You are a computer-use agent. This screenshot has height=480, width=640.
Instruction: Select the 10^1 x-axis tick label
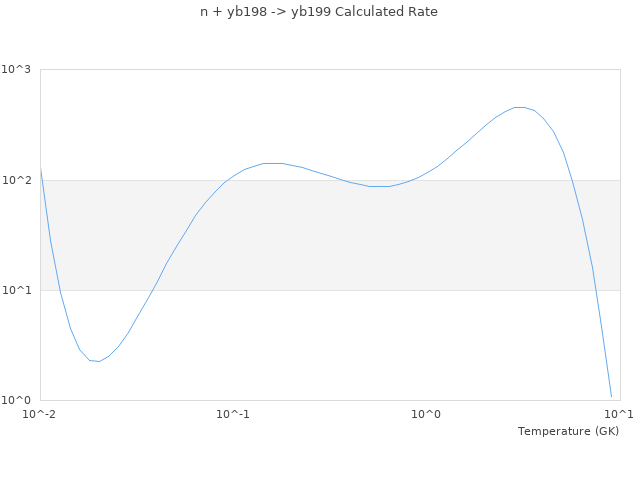619,414
